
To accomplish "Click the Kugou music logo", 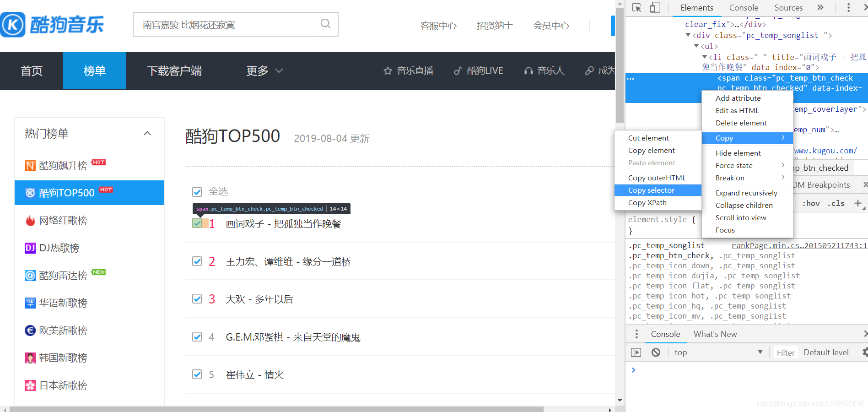I will click(52, 25).
